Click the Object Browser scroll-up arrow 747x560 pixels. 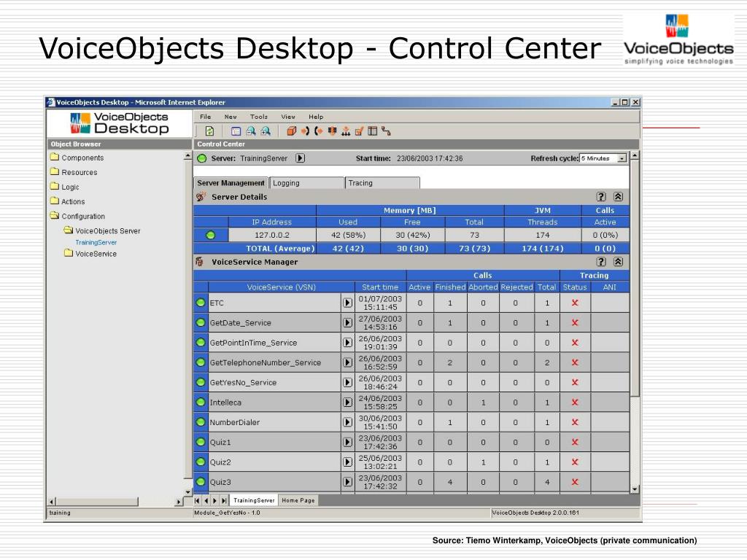pos(187,156)
